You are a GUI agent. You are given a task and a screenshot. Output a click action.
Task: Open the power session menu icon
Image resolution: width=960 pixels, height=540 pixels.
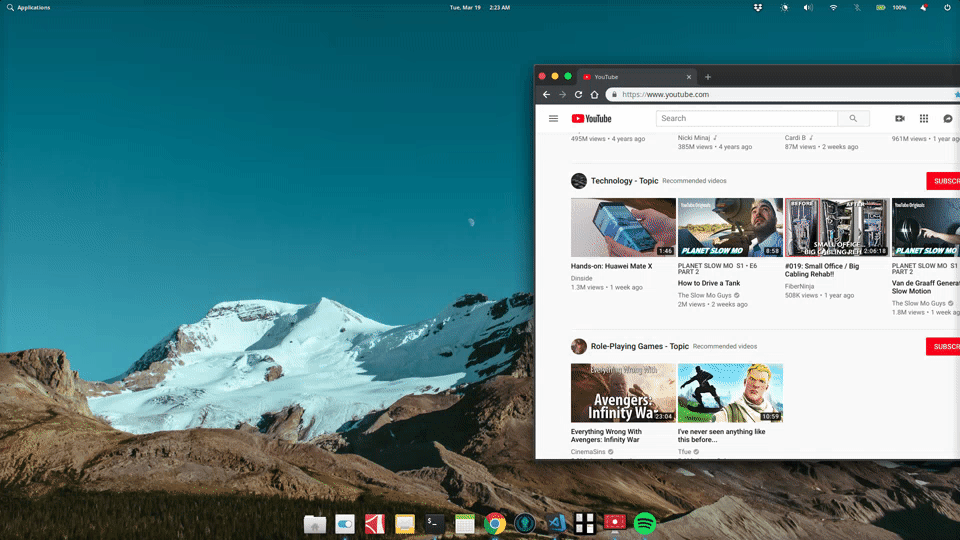pyautogui.click(x=947, y=7)
